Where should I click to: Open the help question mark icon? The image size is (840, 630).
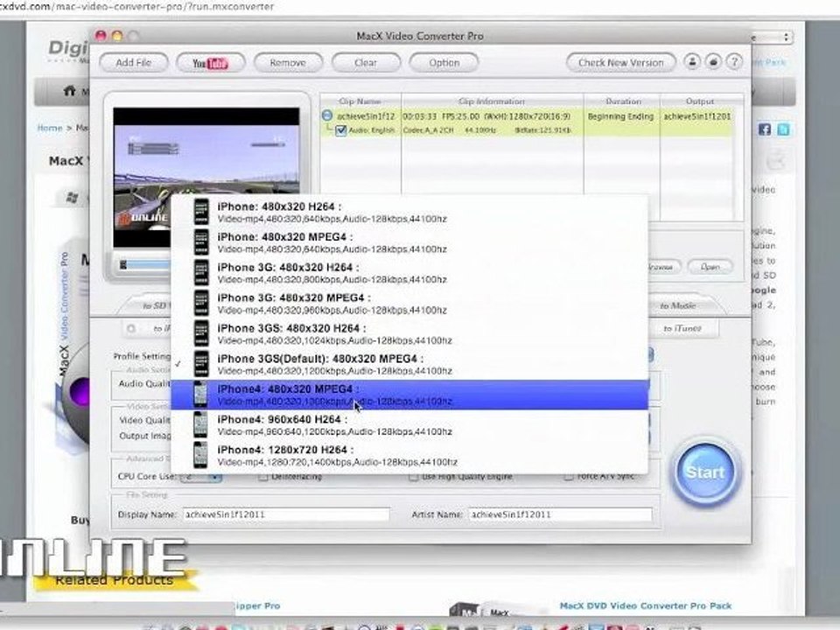(734, 61)
